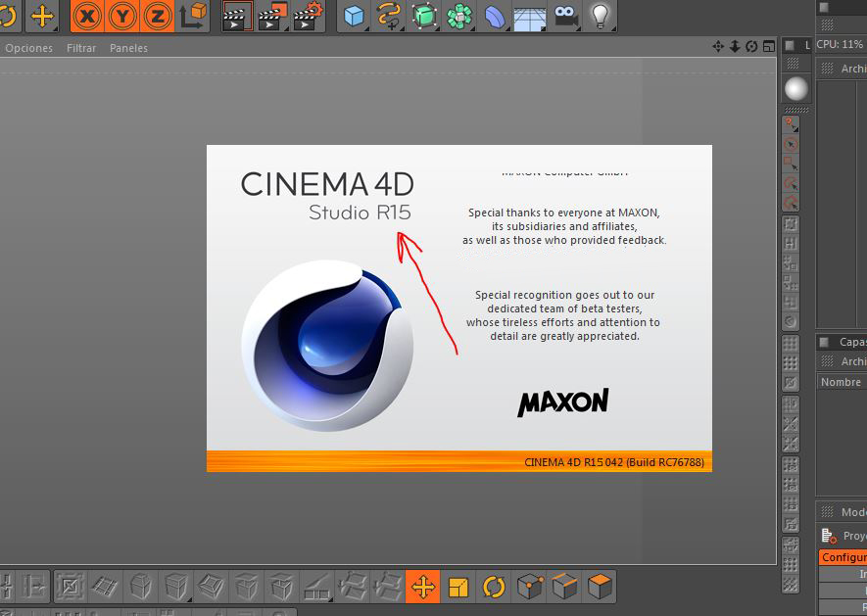Open the Opciones menu

point(28,47)
